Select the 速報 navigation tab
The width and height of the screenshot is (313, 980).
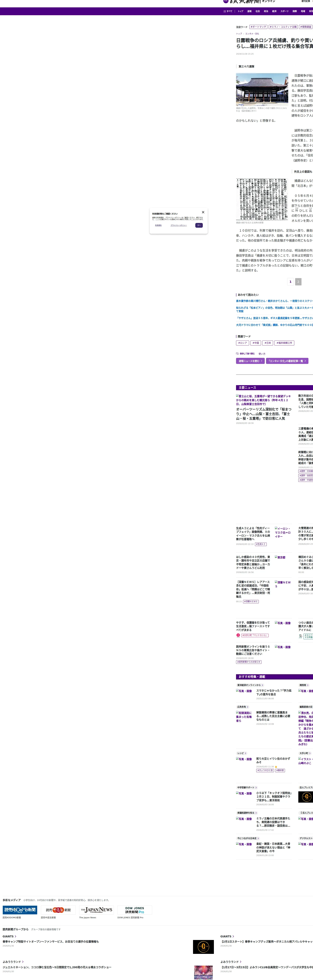coord(249,11)
